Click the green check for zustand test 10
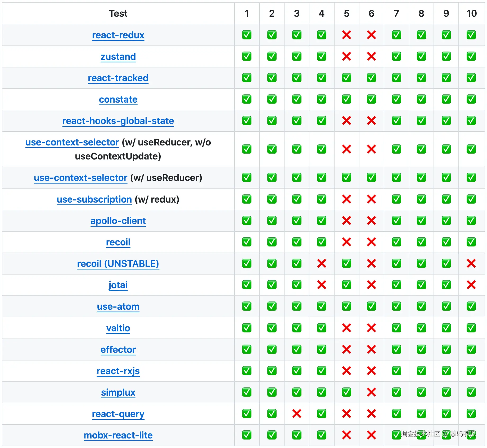This screenshot has height=448, width=487. pos(471,56)
